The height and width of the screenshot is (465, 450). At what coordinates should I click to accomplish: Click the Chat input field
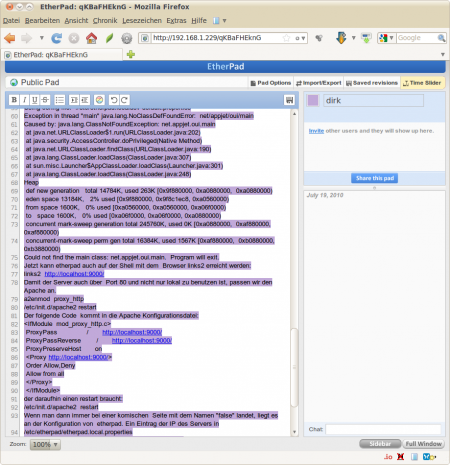click(383, 429)
